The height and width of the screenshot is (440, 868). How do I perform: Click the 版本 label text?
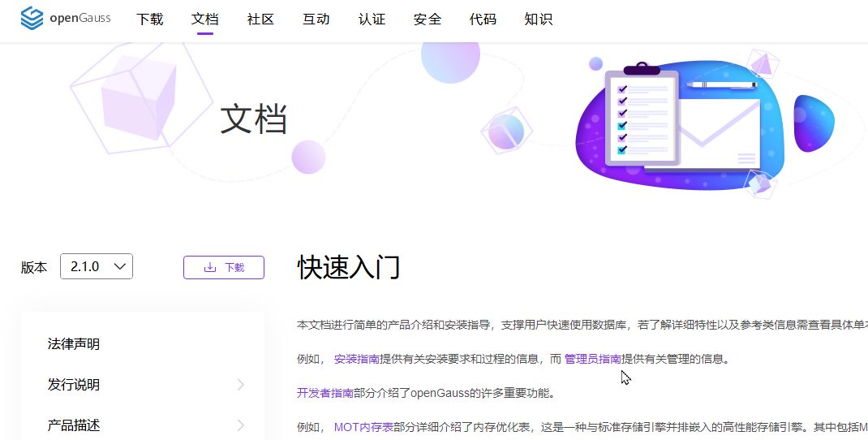pos(34,268)
